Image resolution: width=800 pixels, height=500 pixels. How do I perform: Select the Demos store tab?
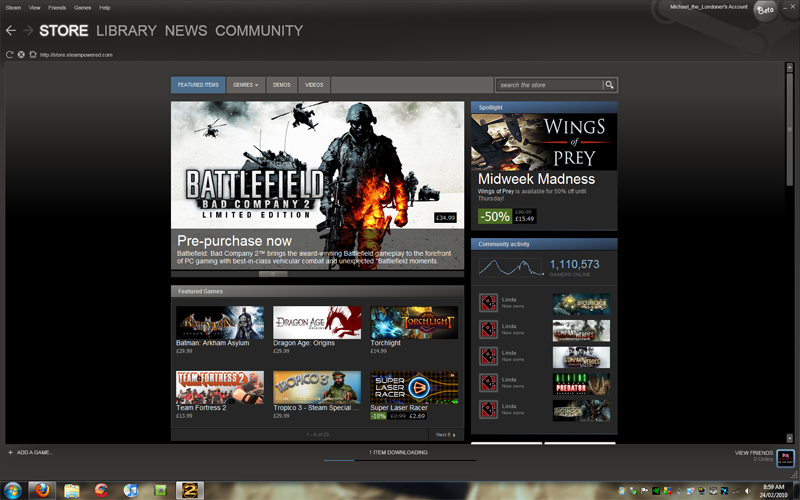(x=282, y=85)
